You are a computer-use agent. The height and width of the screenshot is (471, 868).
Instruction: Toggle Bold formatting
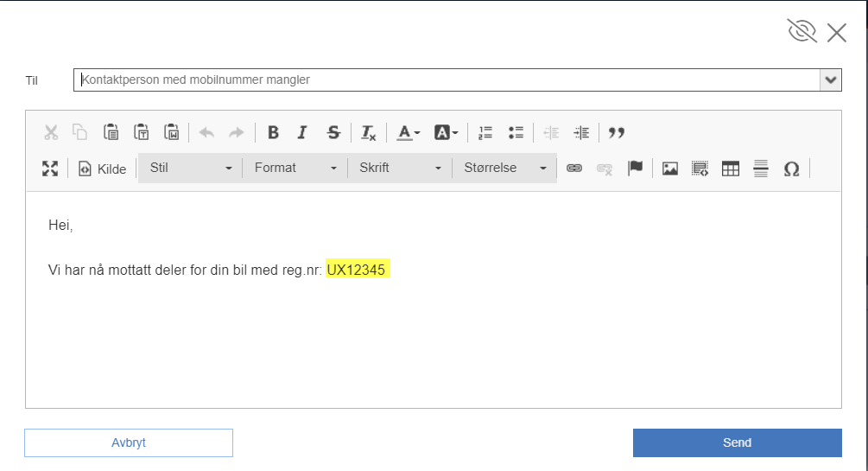point(273,132)
